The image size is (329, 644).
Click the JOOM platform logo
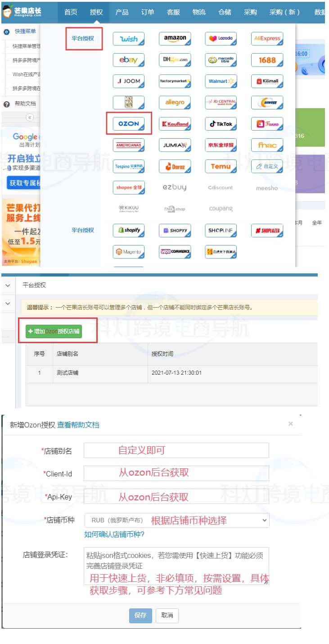[x=129, y=82]
